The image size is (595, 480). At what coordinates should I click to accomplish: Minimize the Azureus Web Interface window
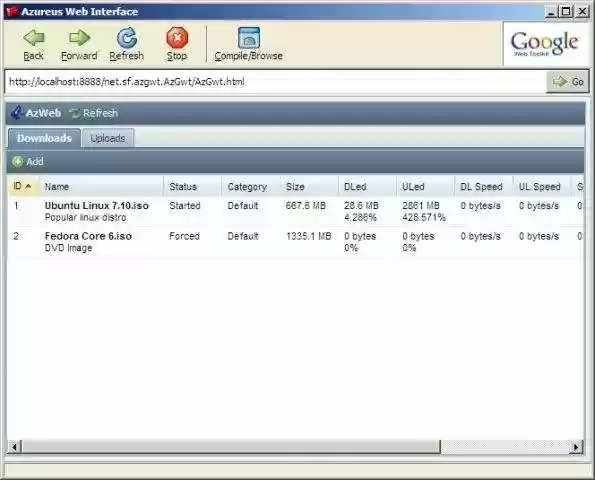(x=551, y=12)
